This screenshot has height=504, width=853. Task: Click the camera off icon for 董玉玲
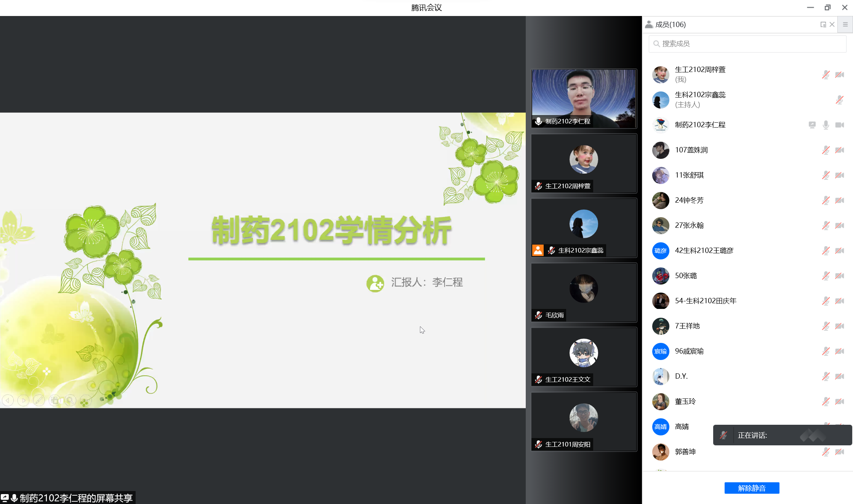[839, 402]
